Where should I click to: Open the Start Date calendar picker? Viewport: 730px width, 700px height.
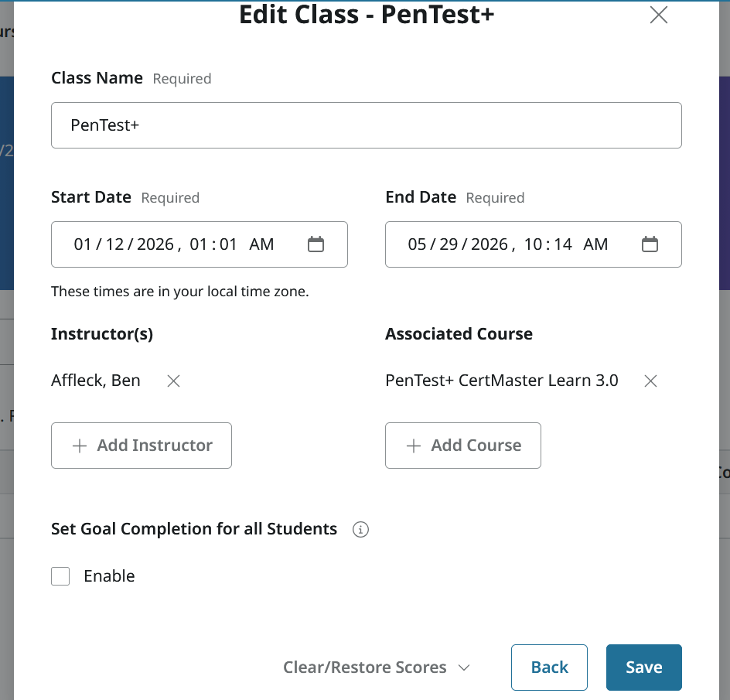point(316,244)
